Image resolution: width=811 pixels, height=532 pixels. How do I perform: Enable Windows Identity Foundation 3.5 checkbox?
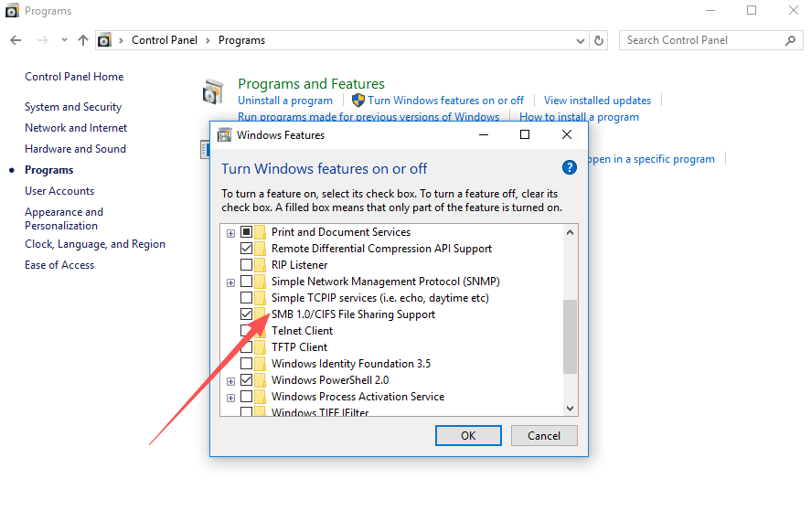[x=246, y=364]
